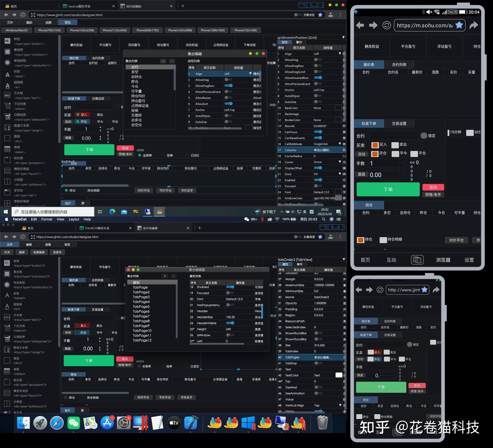
Task: Click bookmark star in large phone address bar
Action: [x=459, y=25]
